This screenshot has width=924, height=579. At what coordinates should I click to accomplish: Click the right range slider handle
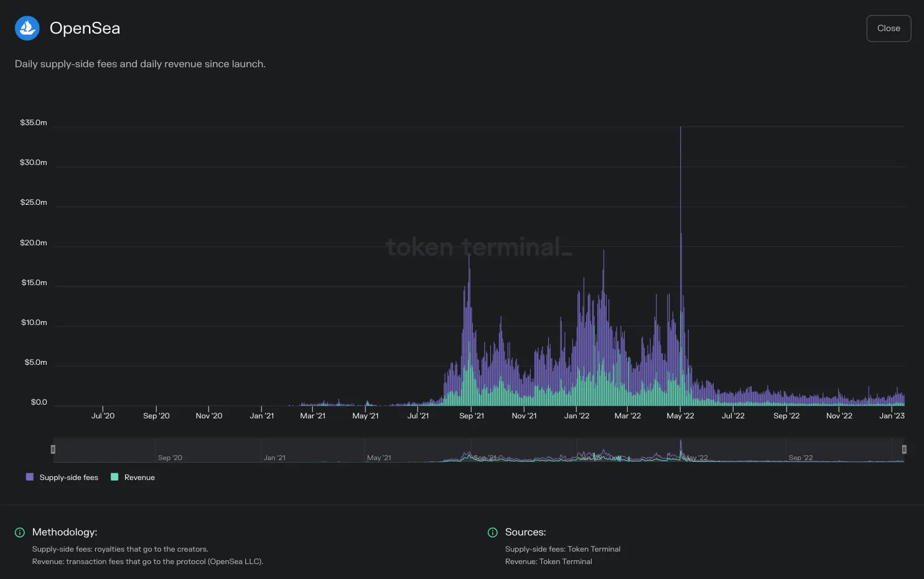904,450
